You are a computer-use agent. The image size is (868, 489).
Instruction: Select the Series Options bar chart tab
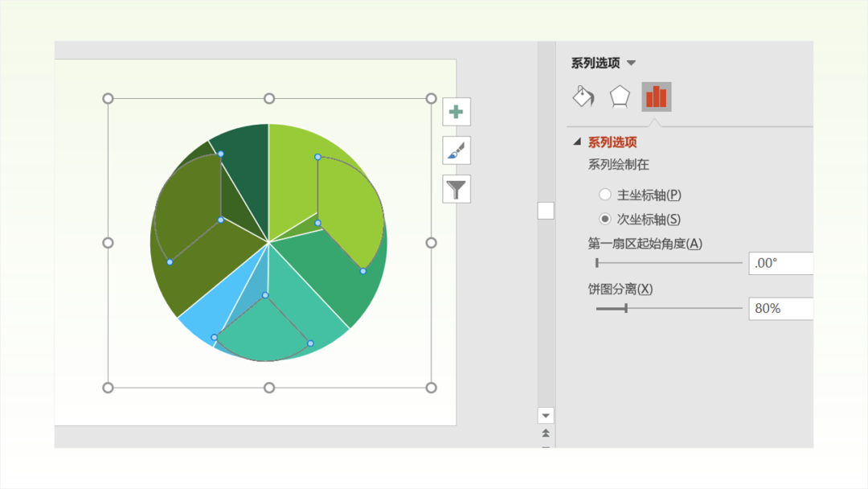click(x=657, y=97)
